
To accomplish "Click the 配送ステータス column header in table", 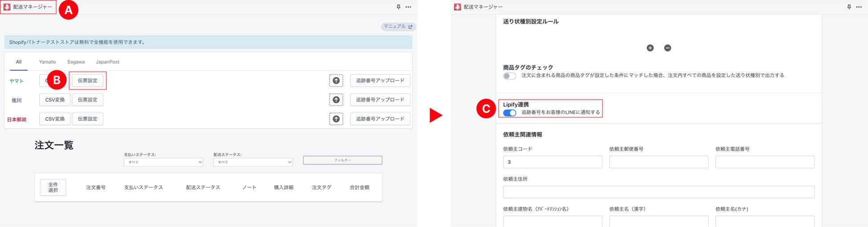I will tap(203, 187).
